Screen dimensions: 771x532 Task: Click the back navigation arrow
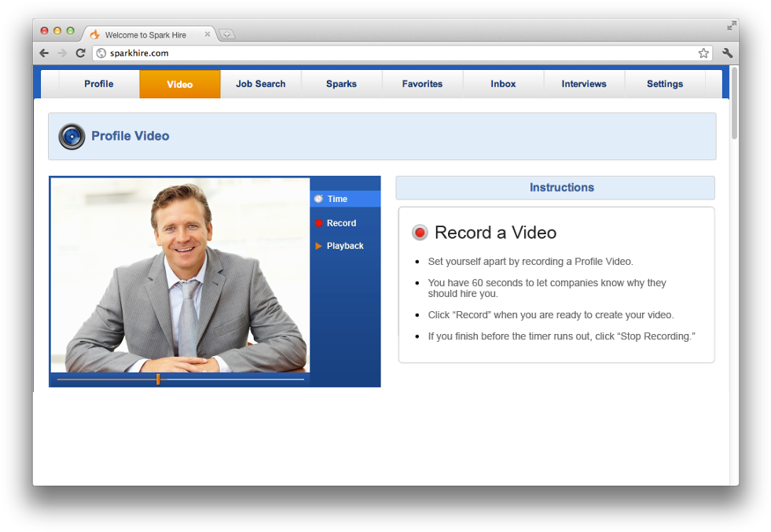pyautogui.click(x=44, y=53)
